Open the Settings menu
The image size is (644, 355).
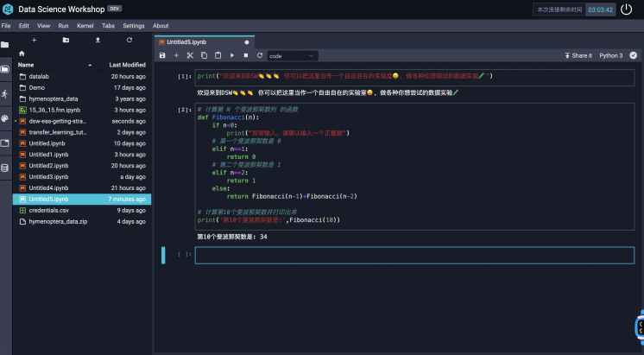tap(134, 25)
